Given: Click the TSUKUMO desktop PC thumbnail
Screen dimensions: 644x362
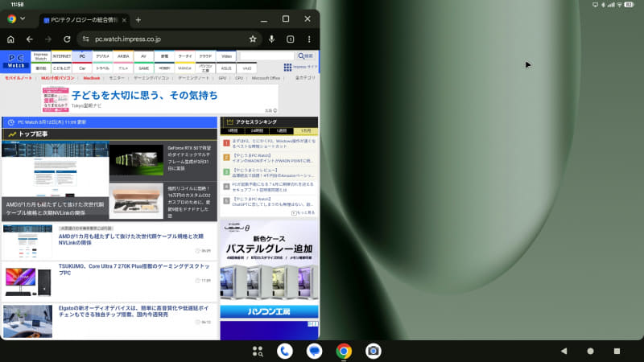Looking at the screenshot, I should tap(27, 282).
